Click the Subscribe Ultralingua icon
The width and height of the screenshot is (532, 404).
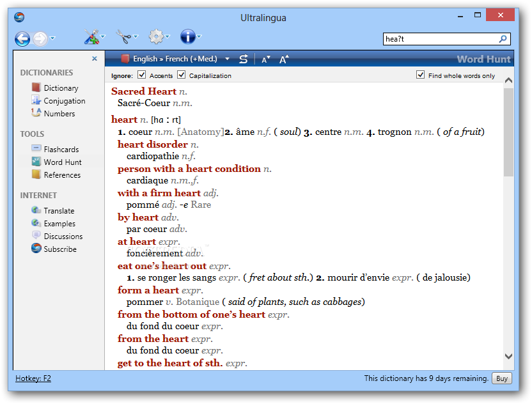(36, 248)
